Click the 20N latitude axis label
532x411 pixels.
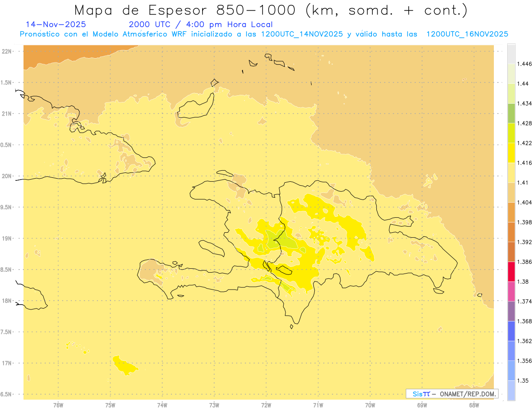7,176
